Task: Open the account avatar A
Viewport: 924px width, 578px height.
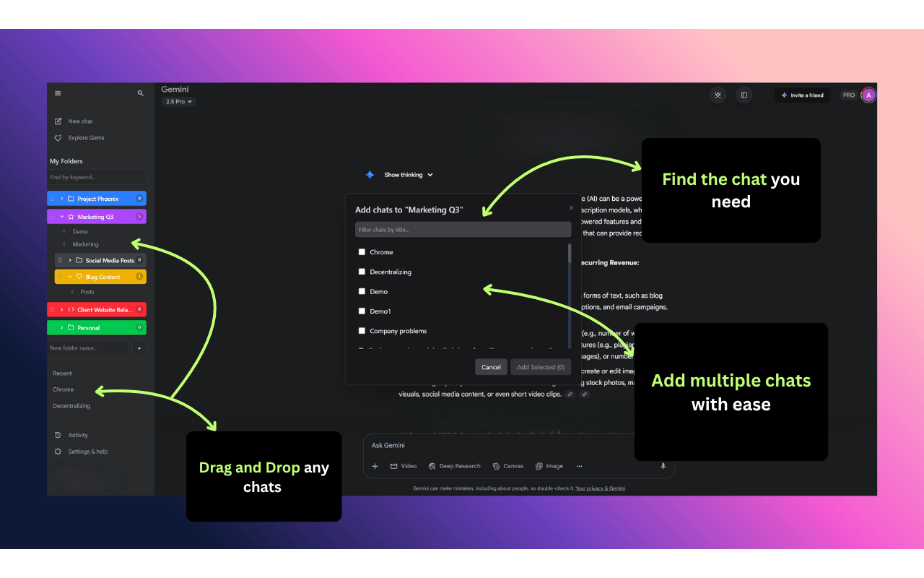Action: coord(868,95)
